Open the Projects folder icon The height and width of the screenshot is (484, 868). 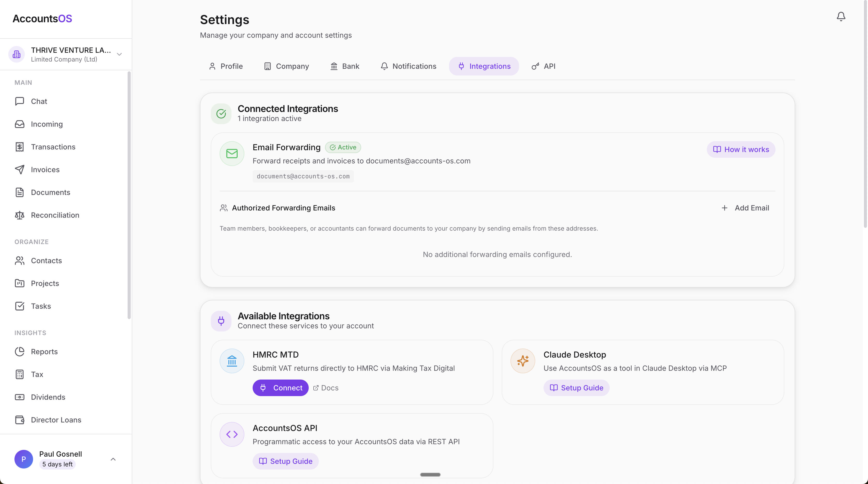20,283
